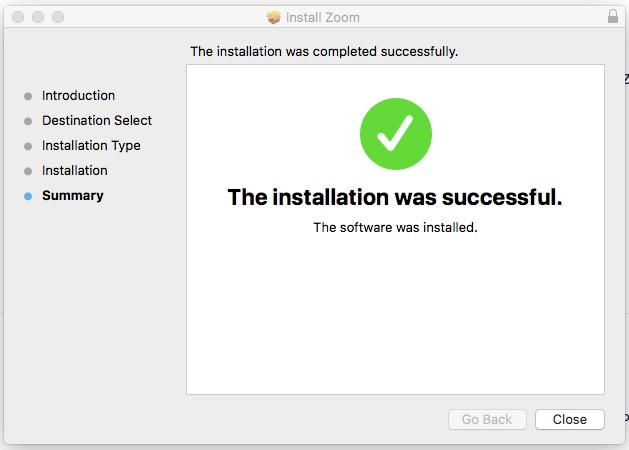Viewport: 629px width, 450px height.
Task: Click the package icon beside Install Zoom
Action: tap(274, 17)
